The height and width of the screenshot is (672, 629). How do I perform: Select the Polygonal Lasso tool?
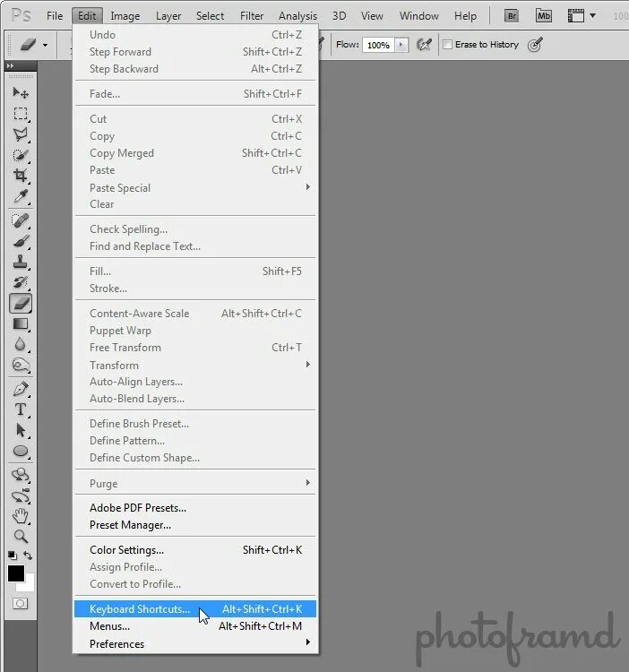(x=20, y=134)
